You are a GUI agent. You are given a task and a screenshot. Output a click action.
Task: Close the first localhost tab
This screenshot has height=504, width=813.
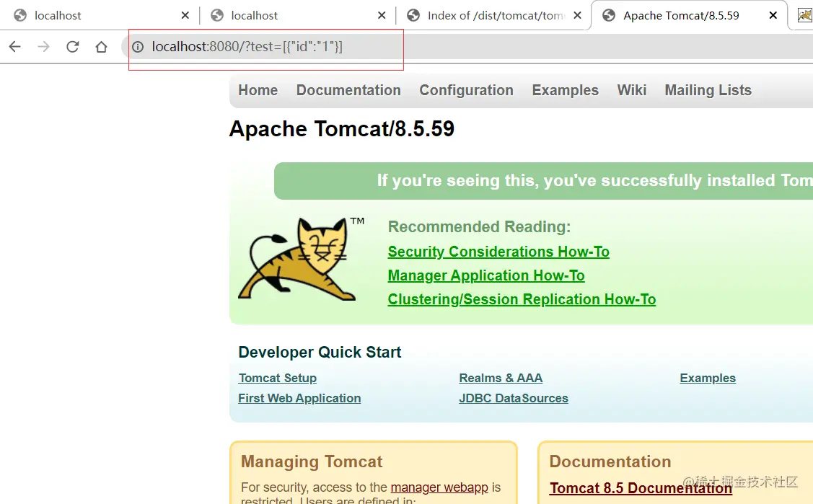185,16
